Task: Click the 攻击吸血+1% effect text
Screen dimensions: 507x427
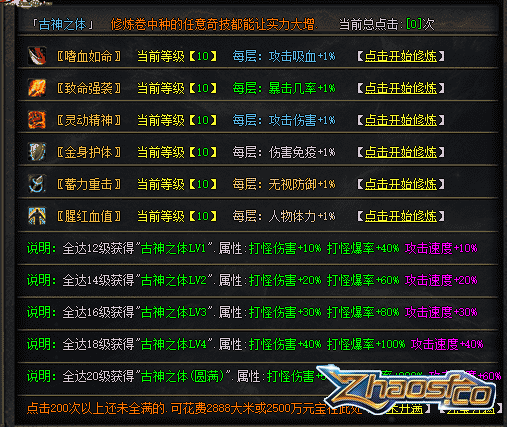Action: point(302,56)
